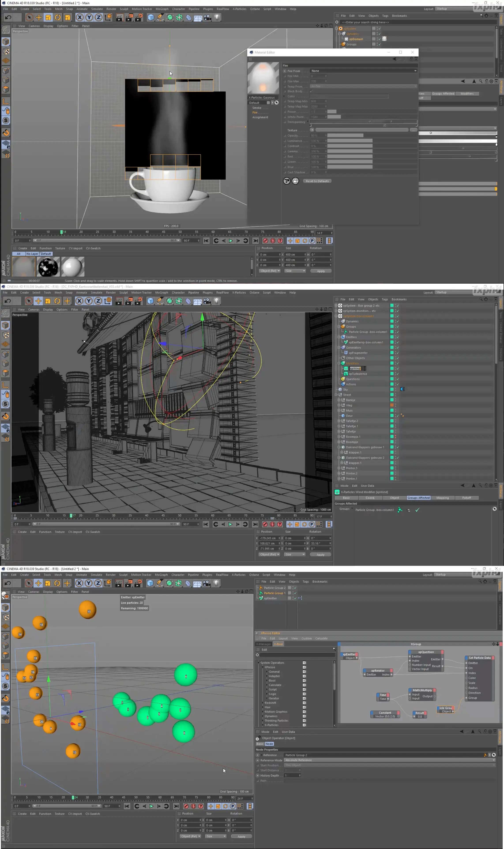The width and height of the screenshot is (504, 849).
Task: Open the Reference Mode dropdown Absolute Reference
Action: (389, 760)
